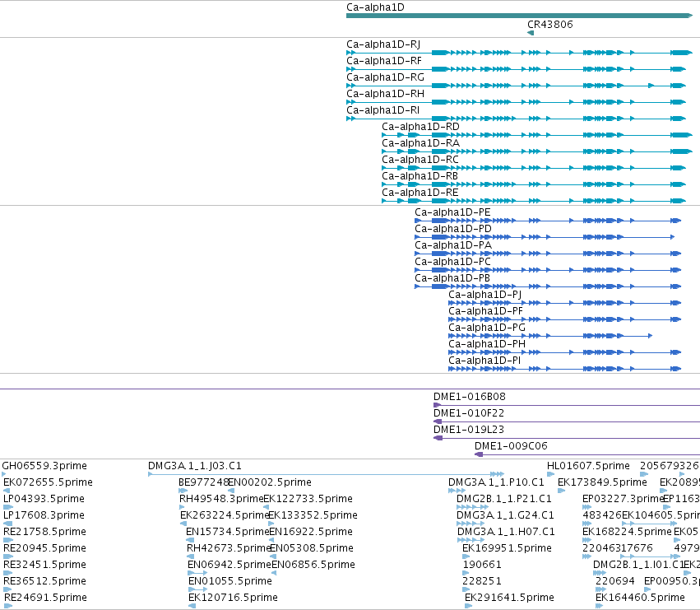Screen dimensions: 700x610
Task: Select the DMG3A.1_1.H07.C1 label
Action: (x=506, y=532)
